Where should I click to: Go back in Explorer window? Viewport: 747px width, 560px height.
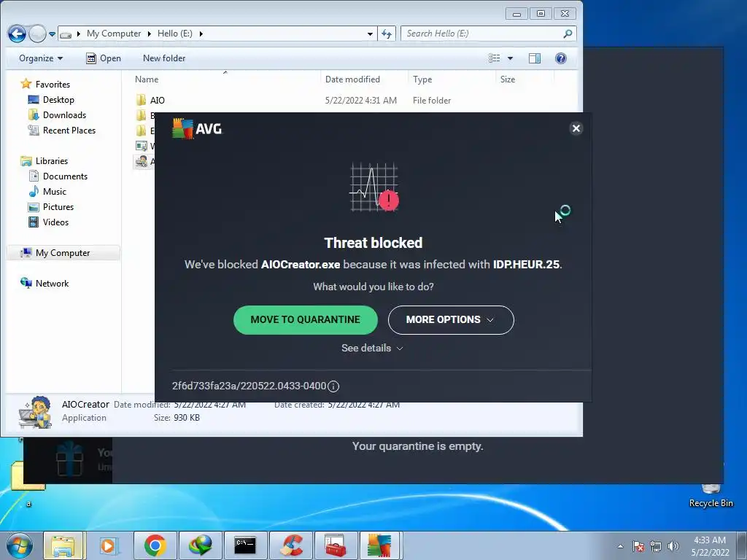[18, 34]
